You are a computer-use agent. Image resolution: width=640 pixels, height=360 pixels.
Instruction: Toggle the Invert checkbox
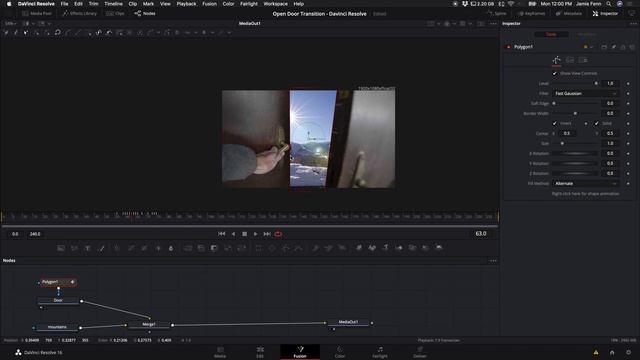pyautogui.click(x=554, y=123)
